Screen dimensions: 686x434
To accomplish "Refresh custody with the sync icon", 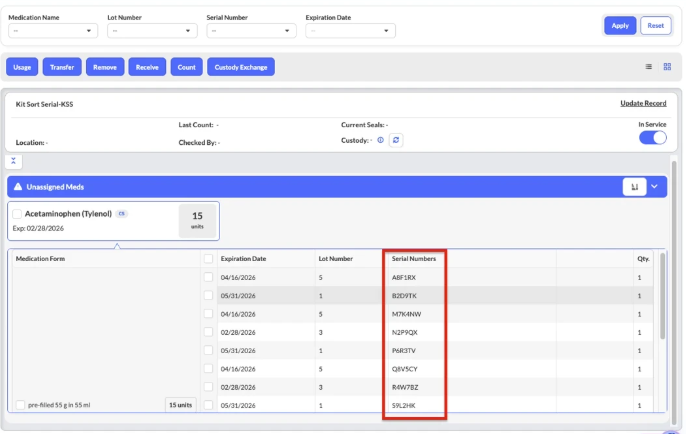I will tap(396, 141).
